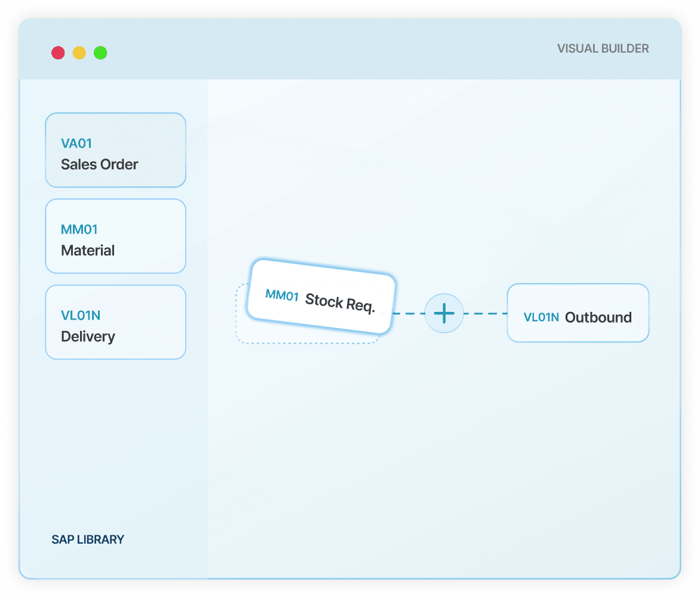The image size is (700, 598).
Task: Click the yellow minimize window dot
Action: [x=79, y=53]
